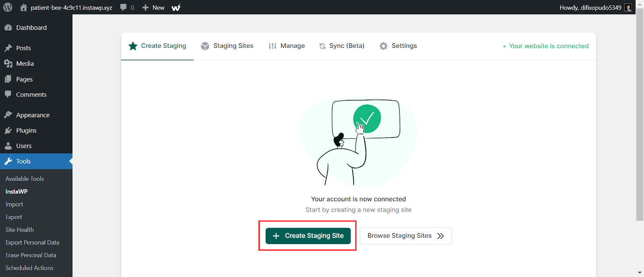Switch to the Create Staging tab

157,46
